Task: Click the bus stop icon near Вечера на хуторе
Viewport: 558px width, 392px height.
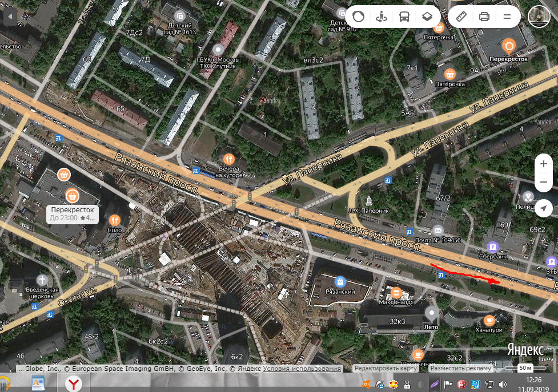Action: click(195, 171)
